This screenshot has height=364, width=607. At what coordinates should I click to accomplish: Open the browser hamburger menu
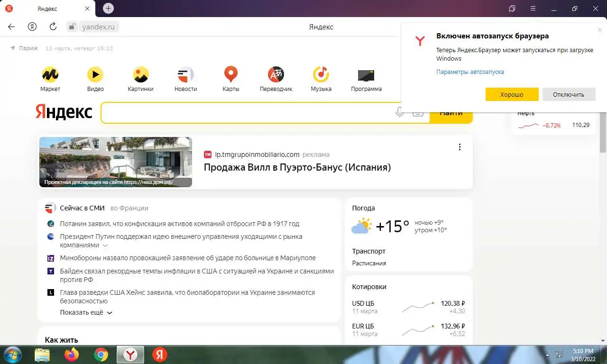pyautogui.click(x=533, y=9)
